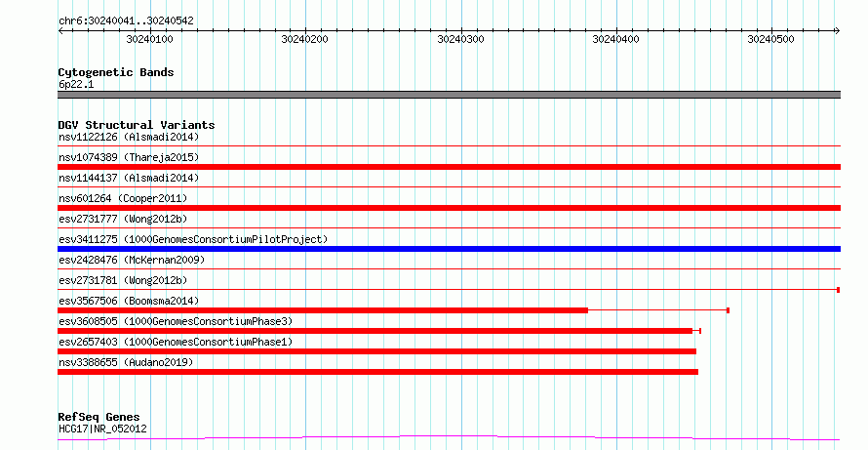This screenshot has height=450, width=868.
Task: Click esv3411275 (1000GenomesConsortiumPilotProject) label
Action: [x=193, y=239]
